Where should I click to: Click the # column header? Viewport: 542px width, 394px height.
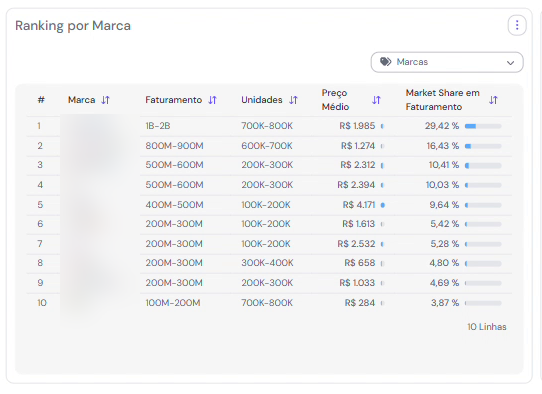tap(41, 100)
